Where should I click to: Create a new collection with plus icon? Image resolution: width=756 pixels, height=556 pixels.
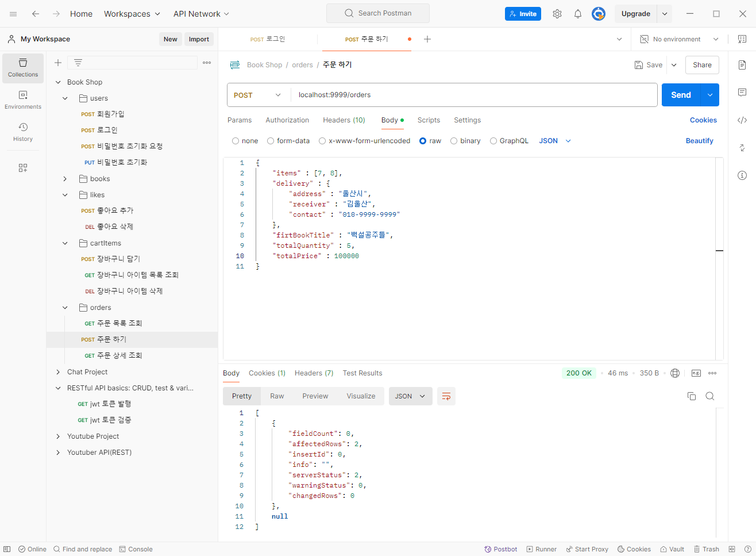tap(58, 63)
